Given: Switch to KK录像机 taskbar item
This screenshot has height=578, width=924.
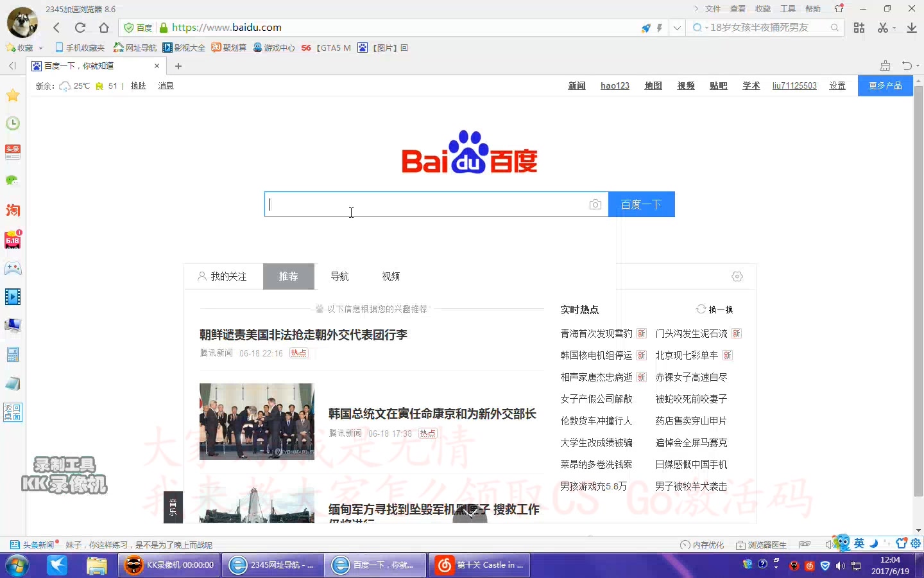Looking at the screenshot, I should tap(170, 565).
